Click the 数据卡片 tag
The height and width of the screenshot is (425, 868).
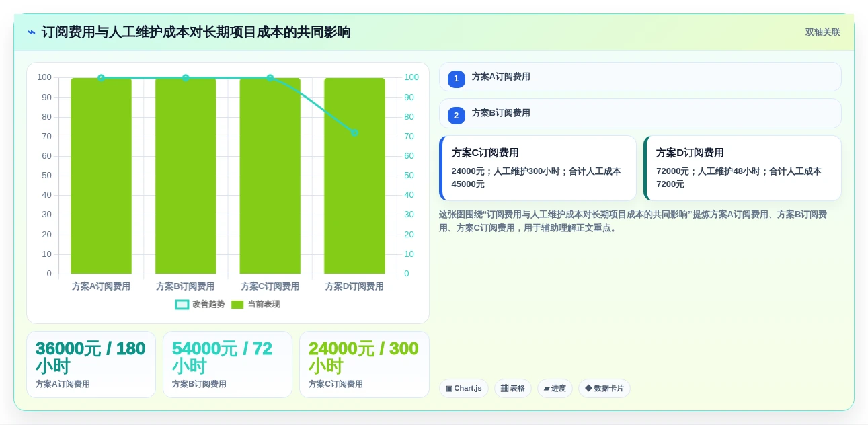pyautogui.click(x=604, y=389)
